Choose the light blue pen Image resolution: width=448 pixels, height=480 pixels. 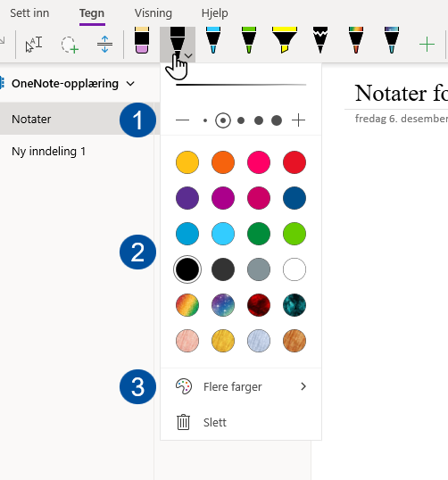click(213, 40)
